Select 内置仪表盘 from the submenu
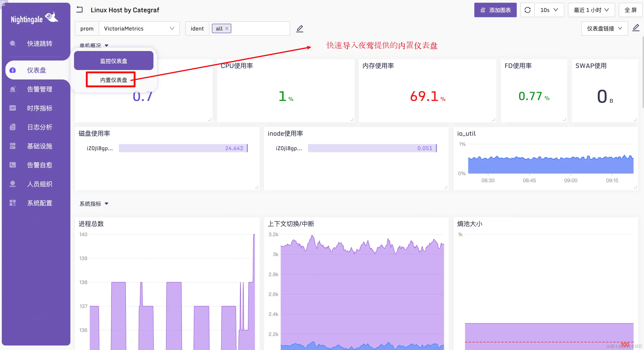Viewport: 644px width, 350px height. point(114,80)
